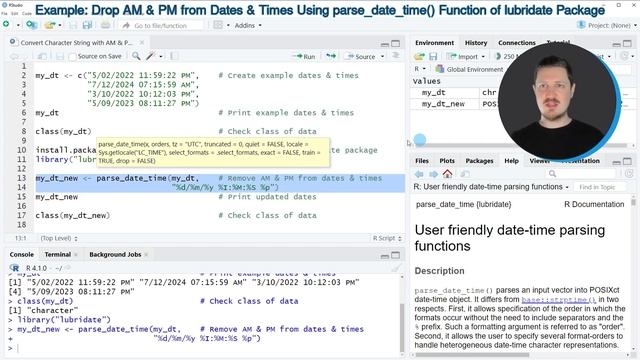Toggle the document outline icon
The width and height of the screenshot is (640, 360).
(396, 56)
